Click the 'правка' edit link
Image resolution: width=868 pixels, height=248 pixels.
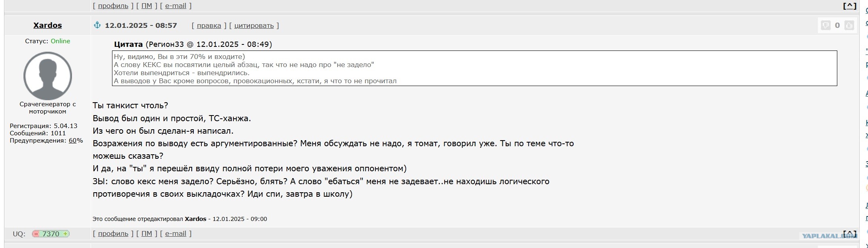click(x=209, y=25)
